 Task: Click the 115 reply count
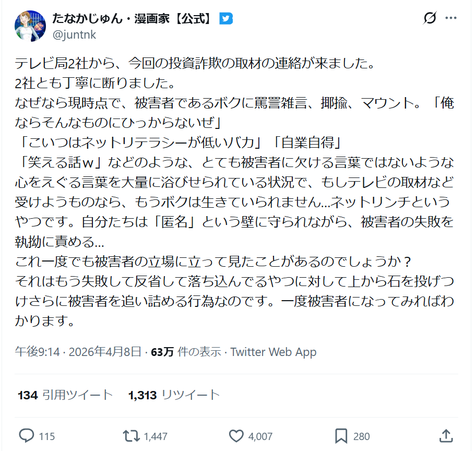[x=47, y=436]
